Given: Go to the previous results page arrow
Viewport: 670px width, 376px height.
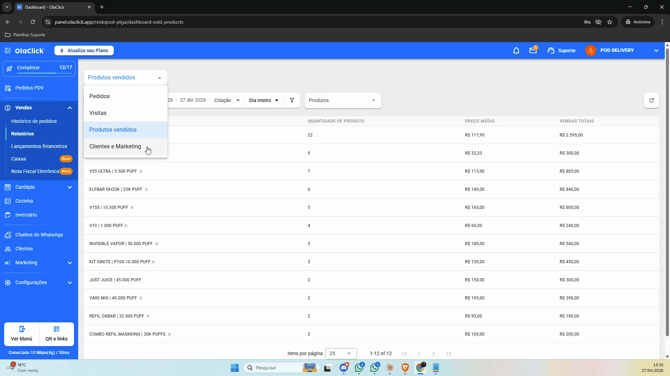Looking at the screenshot, I should click(419, 354).
